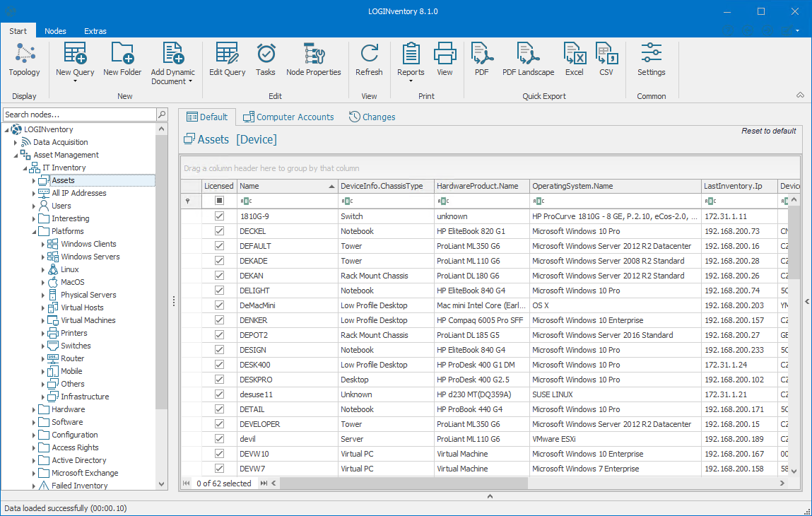The height and width of the screenshot is (516, 812).
Task: Sort by DeviceInfo.ChassisType column header
Action: (386, 186)
